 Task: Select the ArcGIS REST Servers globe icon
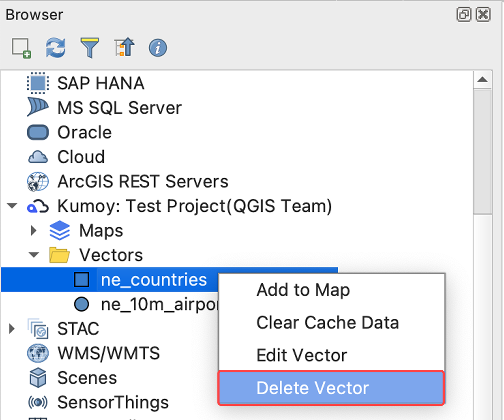tap(37, 182)
